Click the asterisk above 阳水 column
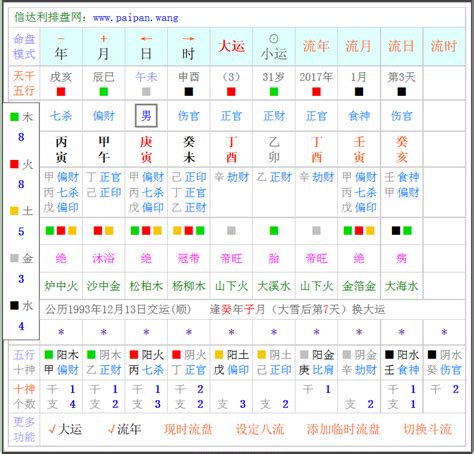Image resolution: width=474 pixels, height=454 pixels. 402,332
